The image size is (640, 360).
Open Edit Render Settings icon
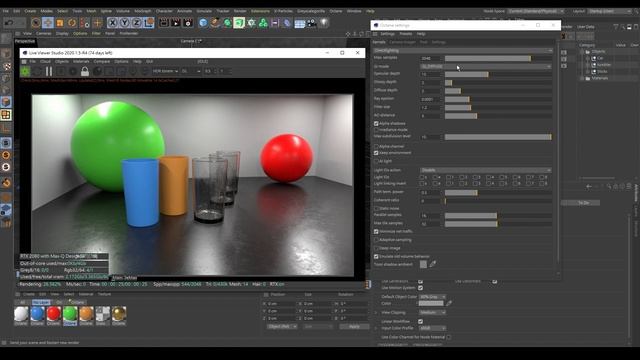188,23
